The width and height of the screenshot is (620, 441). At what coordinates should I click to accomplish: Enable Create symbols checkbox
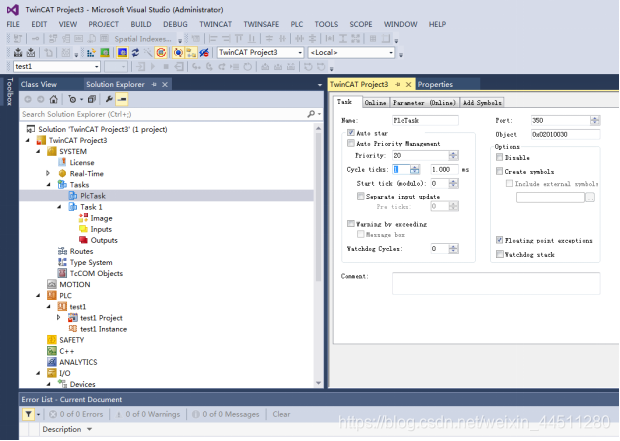tap(499, 171)
